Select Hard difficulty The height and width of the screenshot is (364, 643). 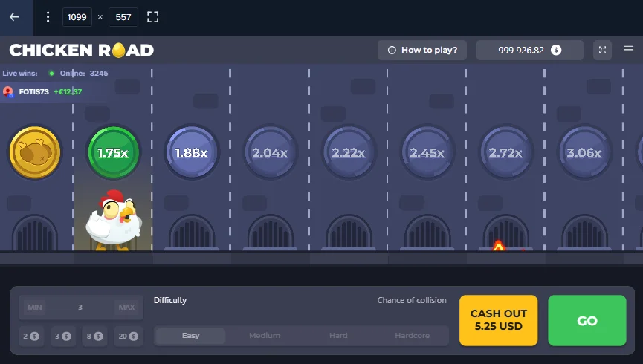click(x=338, y=335)
